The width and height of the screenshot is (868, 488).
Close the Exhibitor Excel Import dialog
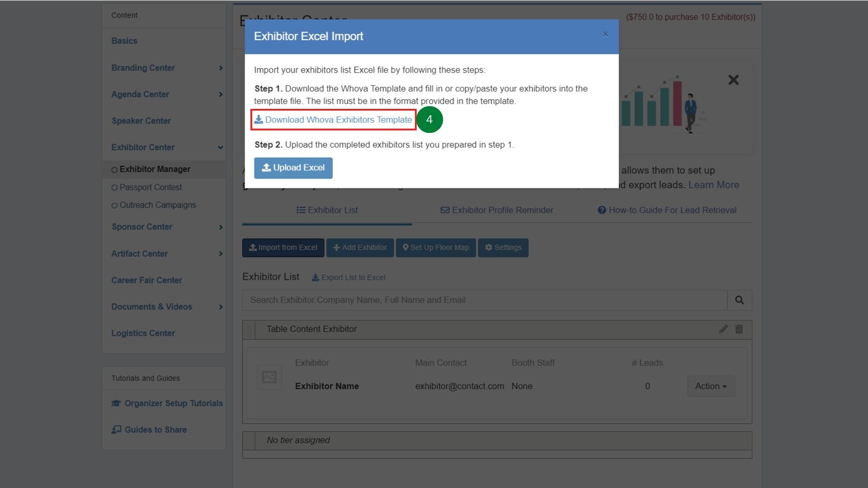(605, 34)
